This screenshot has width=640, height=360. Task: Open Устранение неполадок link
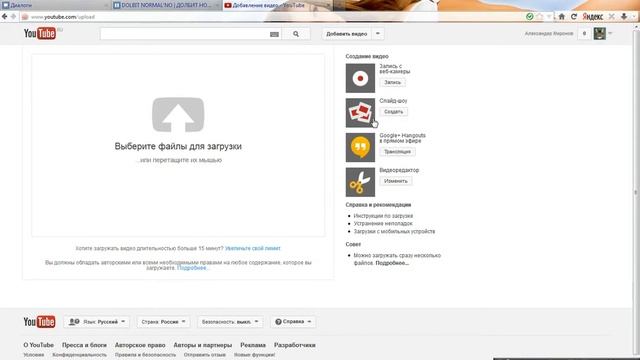coord(383,223)
